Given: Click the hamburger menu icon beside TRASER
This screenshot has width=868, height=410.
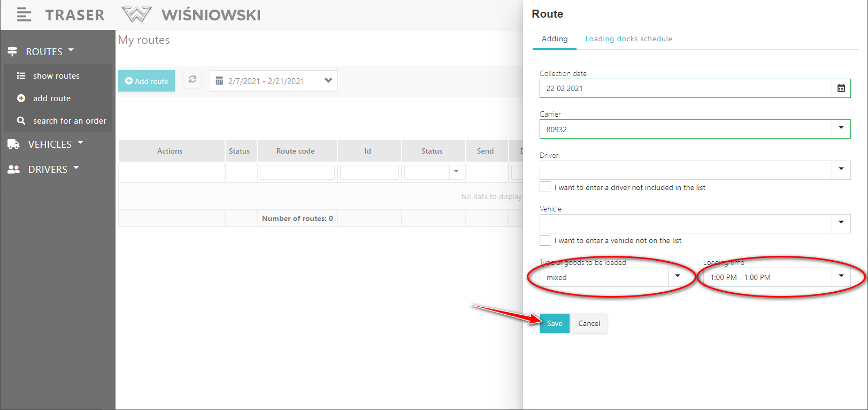Looking at the screenshot, I should coord(24,15).
